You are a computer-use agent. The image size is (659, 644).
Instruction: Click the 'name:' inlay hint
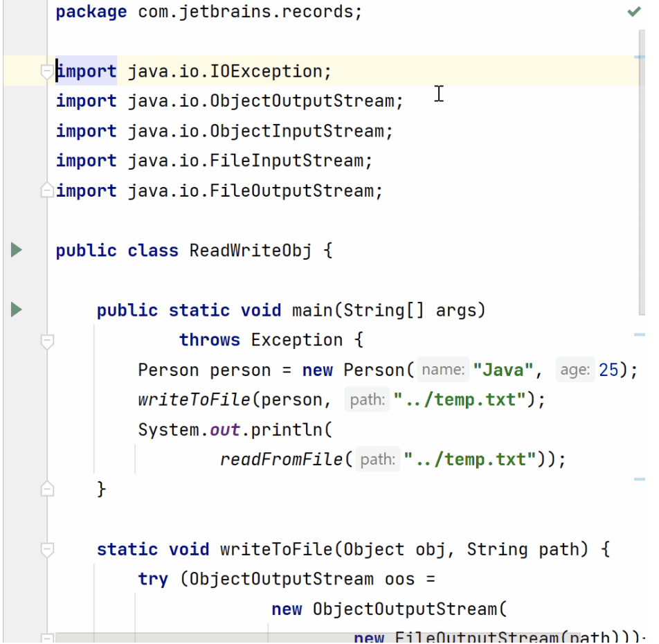[x=442, y=370]
